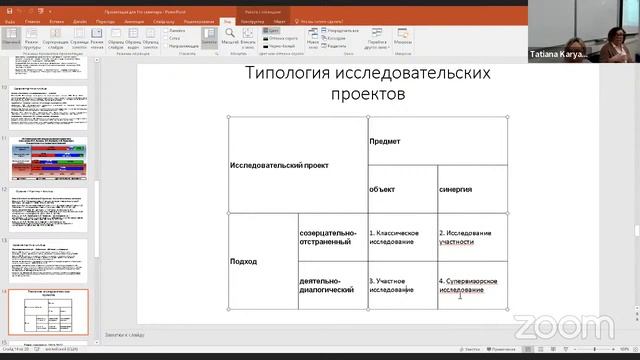
Task: Switch to the Design (Дизайн) ribbon tab
Action: [80, 22]
